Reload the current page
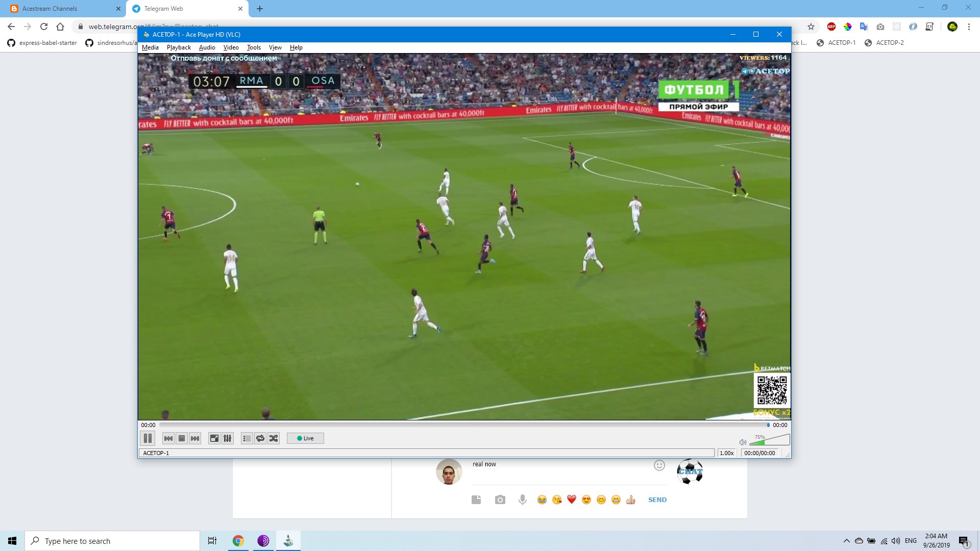This screenshot has width=980, height=551. [44, 27]
